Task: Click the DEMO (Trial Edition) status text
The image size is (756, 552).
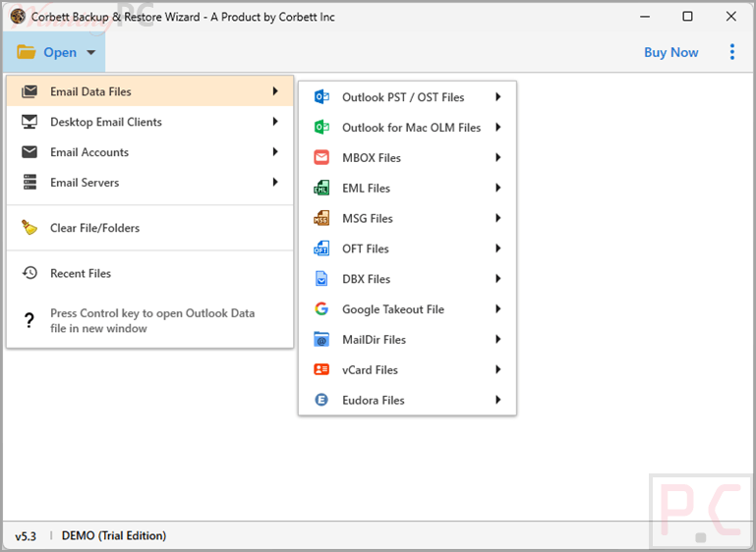Action: 114,535
